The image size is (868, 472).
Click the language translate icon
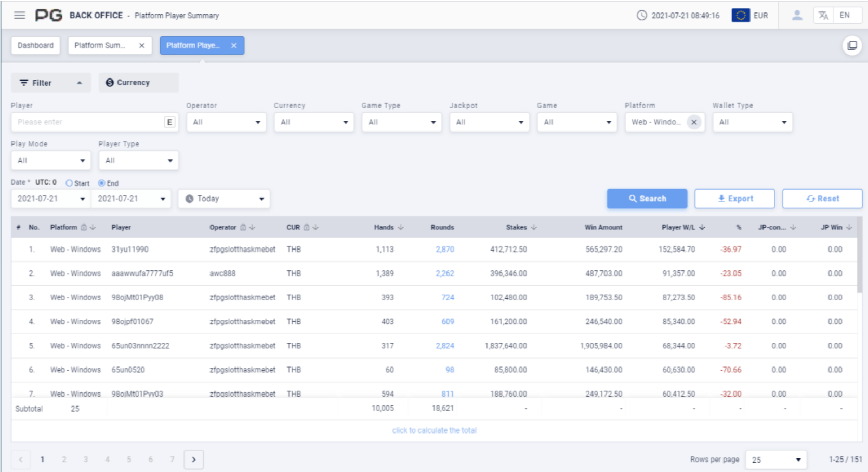click(823, 15)
